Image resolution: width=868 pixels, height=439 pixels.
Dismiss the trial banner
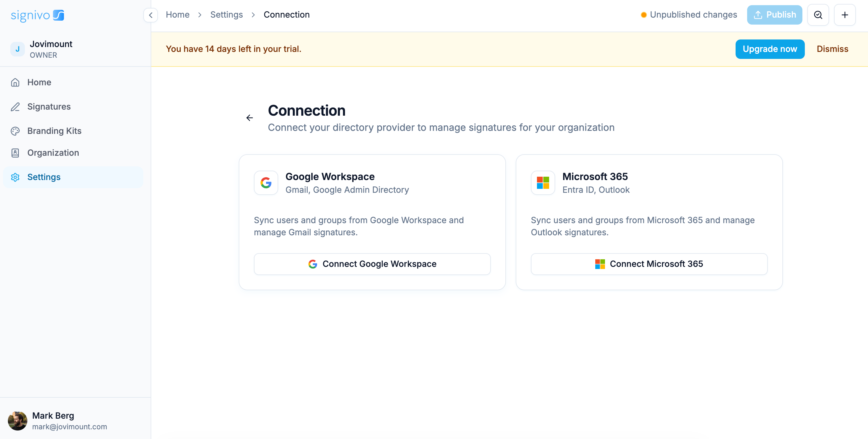coord(832,49)
